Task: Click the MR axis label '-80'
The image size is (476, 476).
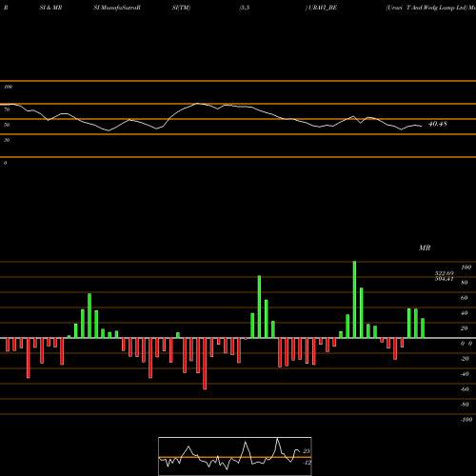Action: point(465,405)
